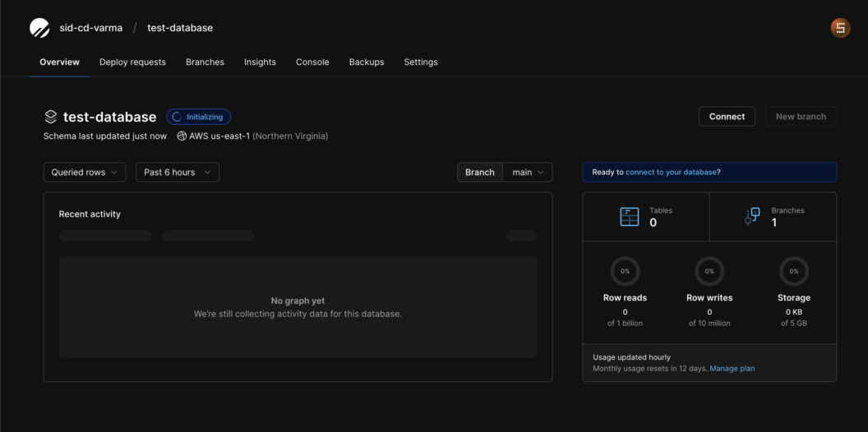Open the Deploy requests tab
This screenshot has width=868, height=432.
(133, 62)
